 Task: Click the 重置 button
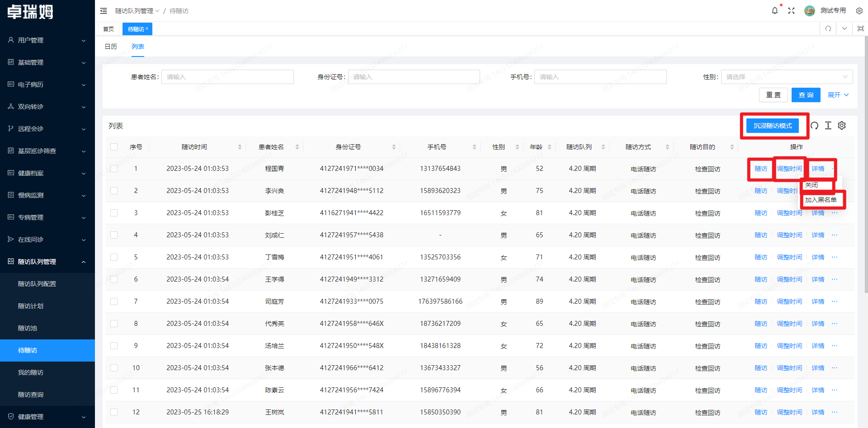point(774,95)
